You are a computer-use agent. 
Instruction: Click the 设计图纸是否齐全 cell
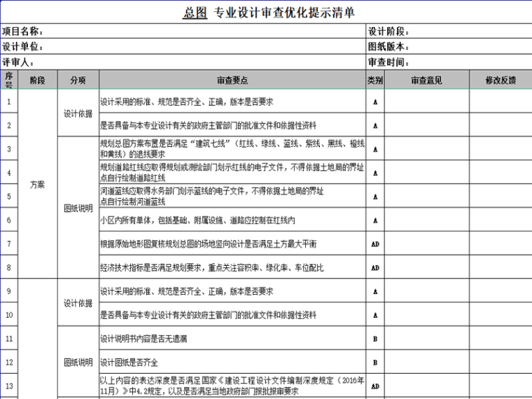click(232, 363)
